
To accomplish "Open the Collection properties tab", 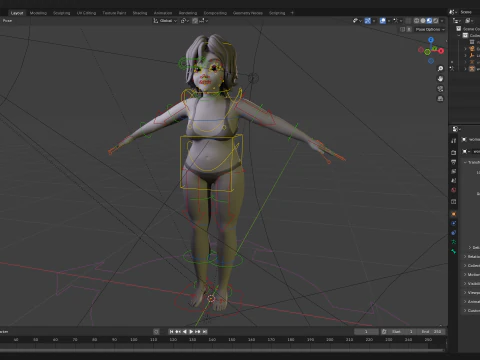I will pyautogui.click(x=453, y=202).
